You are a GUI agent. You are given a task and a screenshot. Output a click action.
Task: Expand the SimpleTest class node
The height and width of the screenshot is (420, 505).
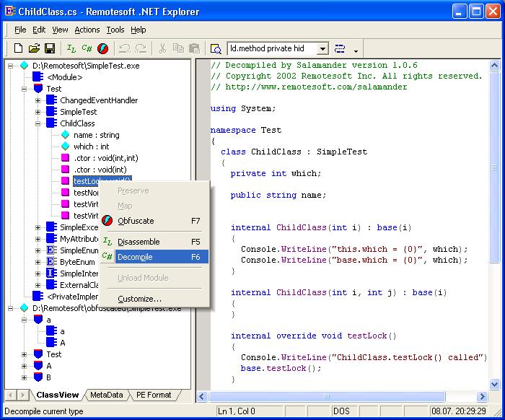pos(38,112)
